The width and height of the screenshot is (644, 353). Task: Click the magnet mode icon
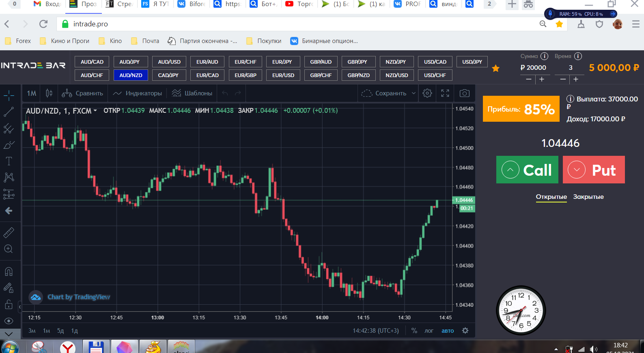click(9, 271)
